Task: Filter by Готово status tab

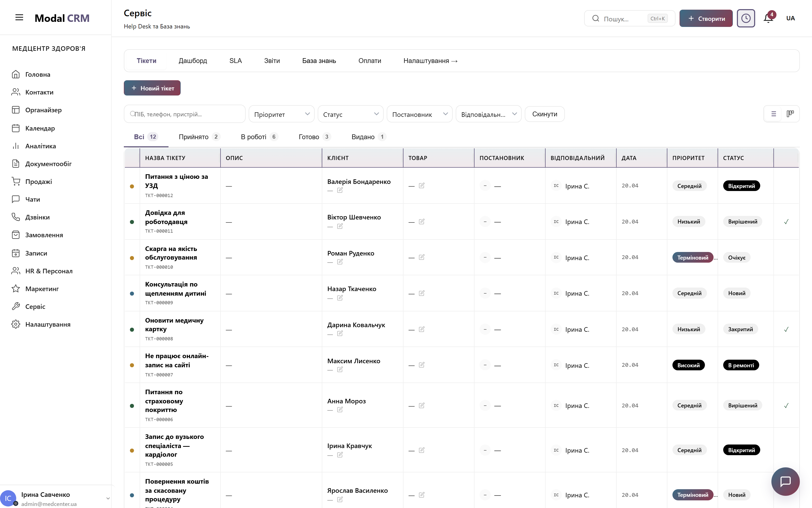Action: 315,137
